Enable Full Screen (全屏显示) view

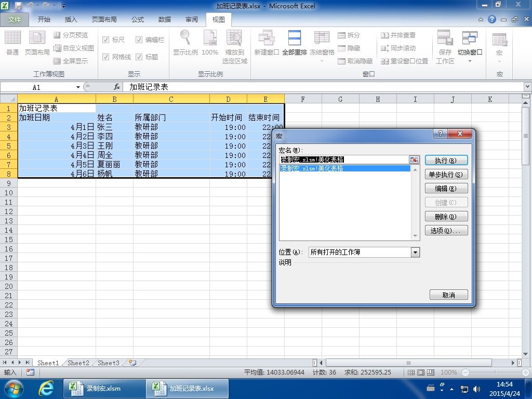point(71,61)
